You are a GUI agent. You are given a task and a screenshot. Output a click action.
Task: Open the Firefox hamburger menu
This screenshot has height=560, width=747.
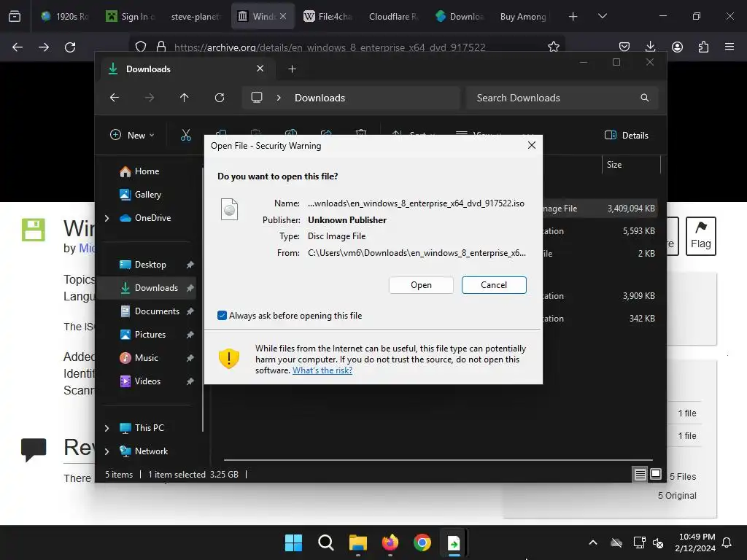coord(729,47)
